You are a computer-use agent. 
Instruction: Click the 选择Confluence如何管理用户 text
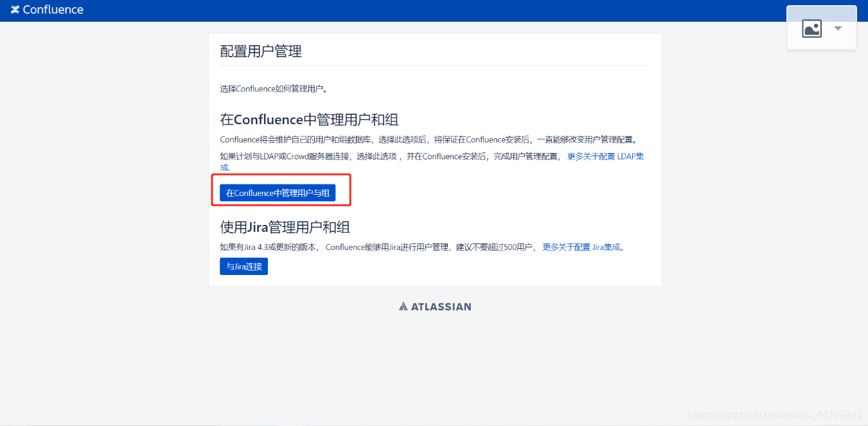tap(274, 89)
